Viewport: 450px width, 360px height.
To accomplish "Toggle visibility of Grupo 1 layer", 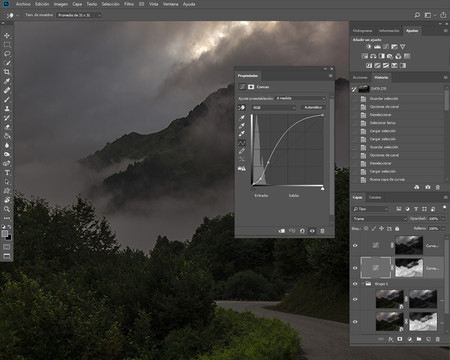I will [355, 284].
